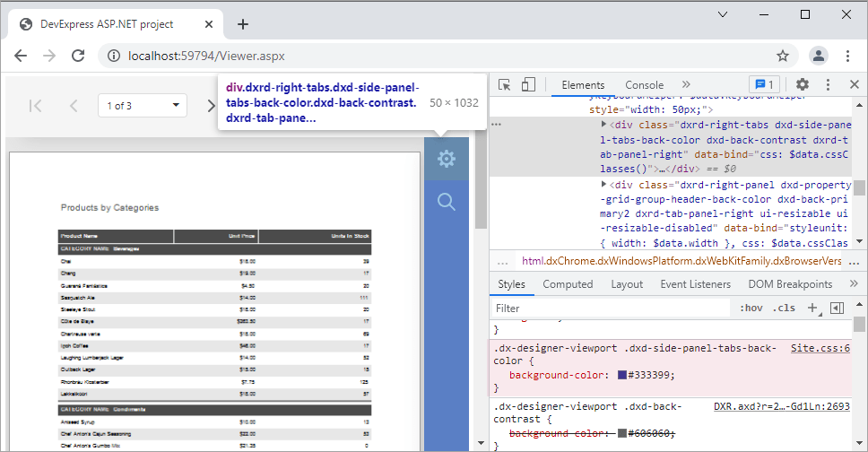Go to the previous report page
Screen dimensions: 868x452
(73, 105)
